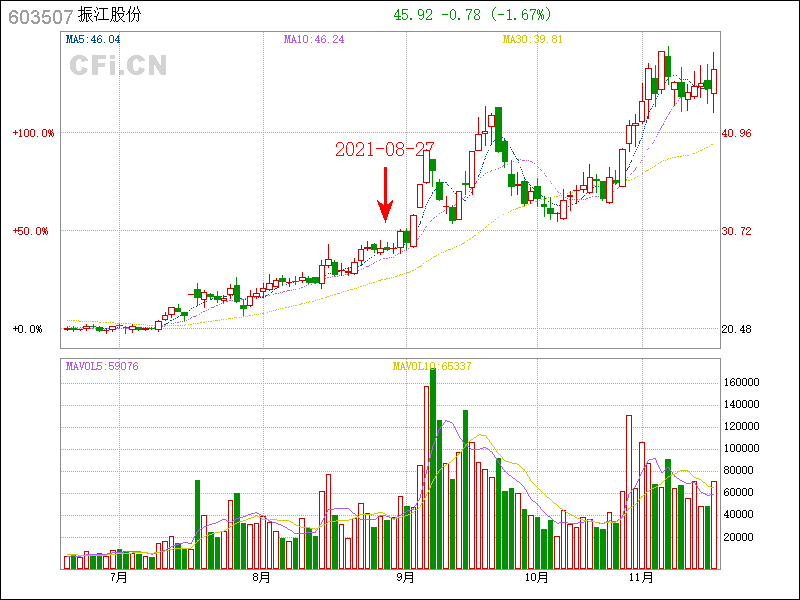Click the 45.92 current price quote

(x=412, y=15)
